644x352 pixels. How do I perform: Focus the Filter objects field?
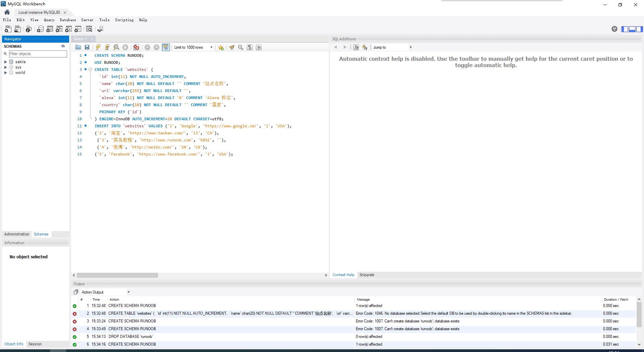(38, 54)
